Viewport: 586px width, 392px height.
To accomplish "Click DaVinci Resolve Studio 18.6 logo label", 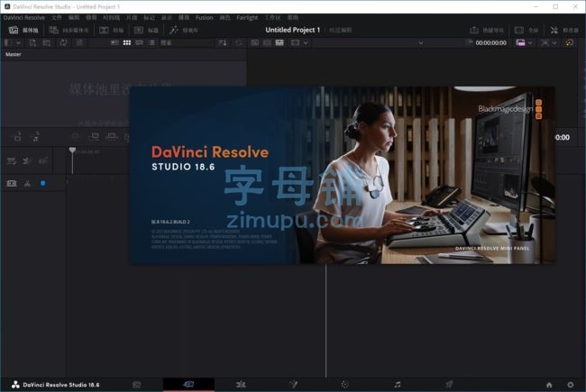I will [56, 385].
